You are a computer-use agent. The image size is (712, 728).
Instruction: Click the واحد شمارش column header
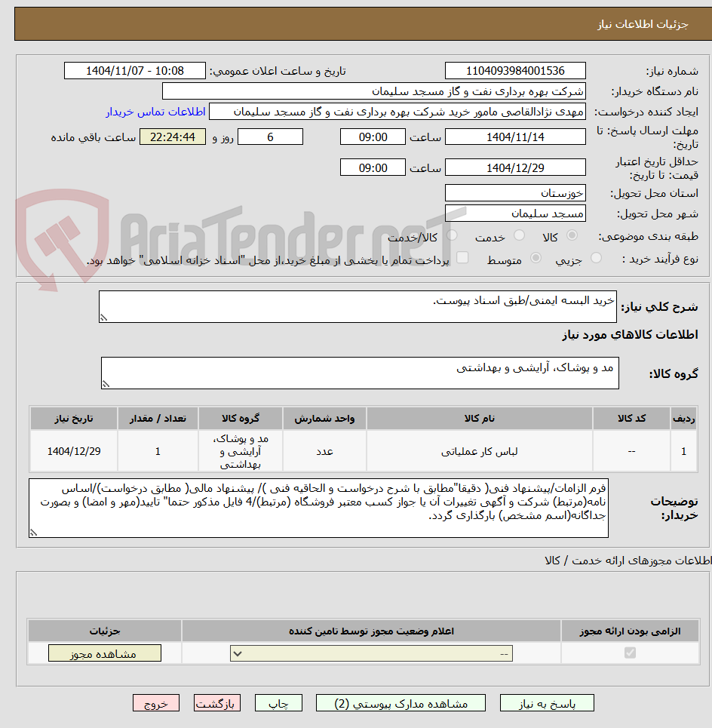(324, 419)
